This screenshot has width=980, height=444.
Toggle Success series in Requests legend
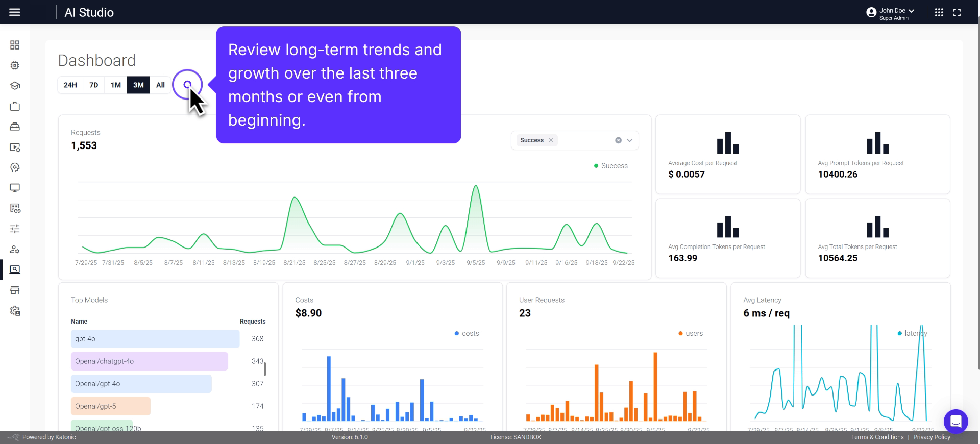tap(611, 166)
